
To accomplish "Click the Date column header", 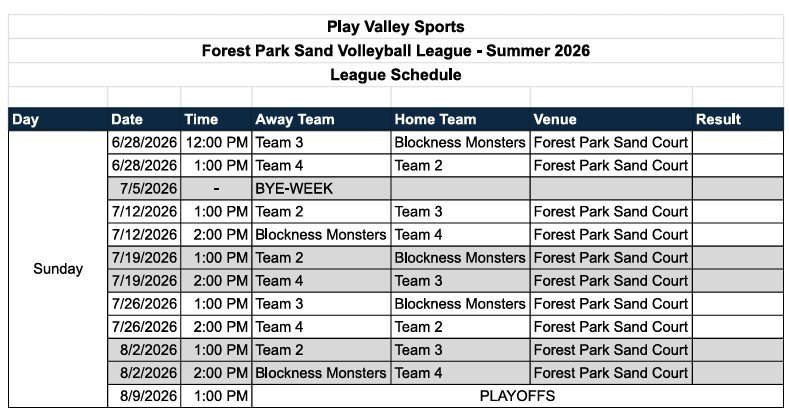I will tap(144, 119).
